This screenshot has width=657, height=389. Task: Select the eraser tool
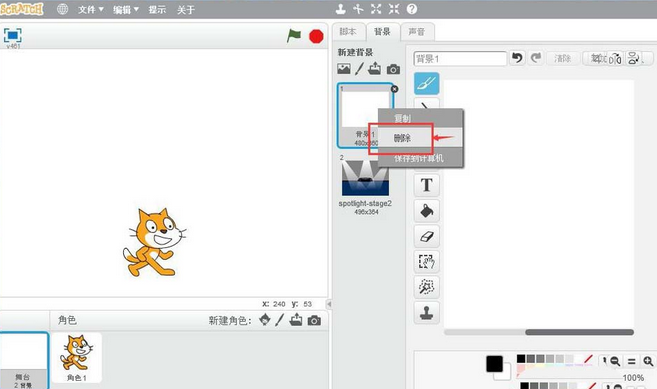[x=427, y=236]
